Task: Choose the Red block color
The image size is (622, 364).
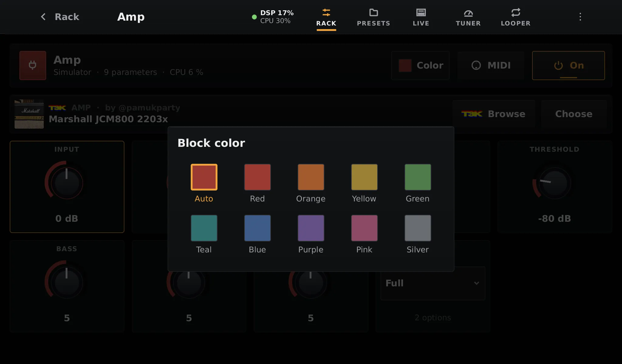Action: 257,177
